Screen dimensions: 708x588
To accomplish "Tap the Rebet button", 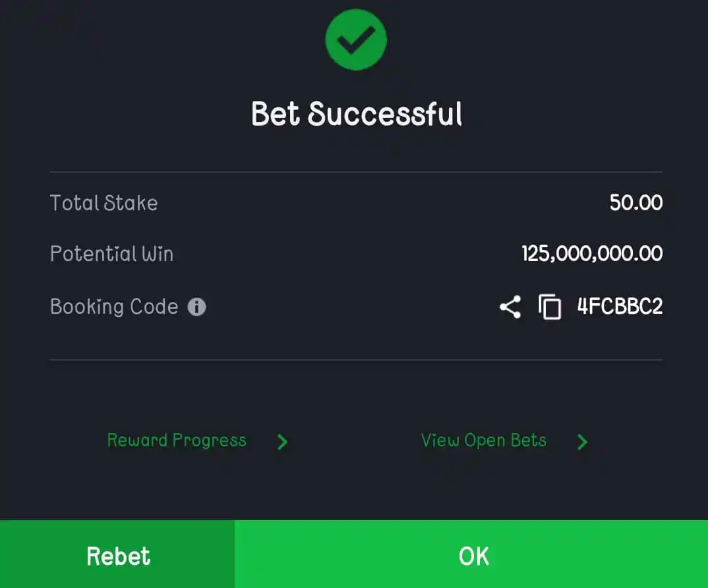I will click(117, 554).
